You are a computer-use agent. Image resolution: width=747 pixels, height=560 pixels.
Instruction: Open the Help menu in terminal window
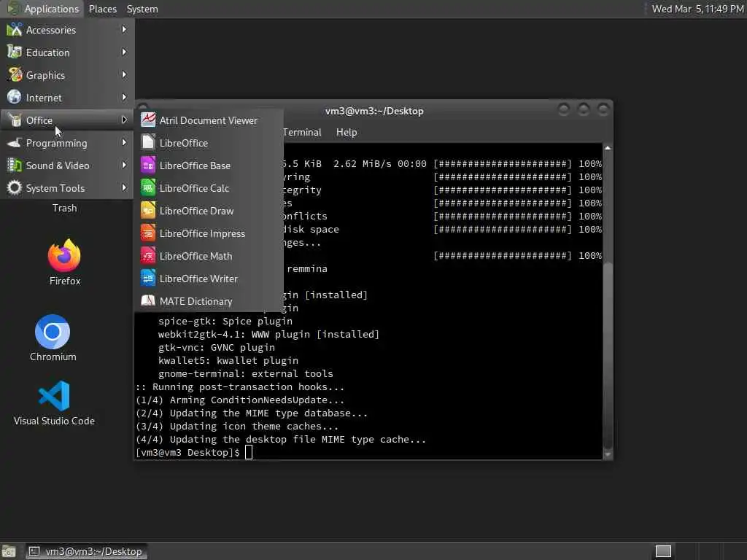(347, 133)
